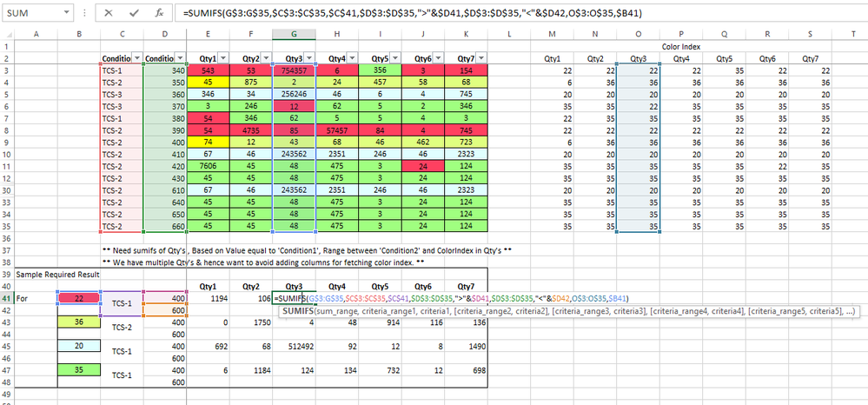
Task: Click the result cell showing 1490
Action: click(467, 346)
